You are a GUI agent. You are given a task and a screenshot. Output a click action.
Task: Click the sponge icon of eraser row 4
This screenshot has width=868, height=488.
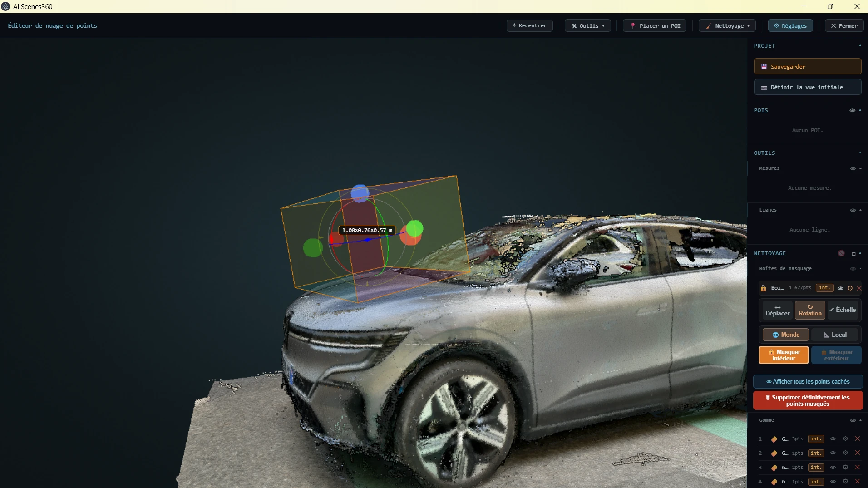coord(774,482)
